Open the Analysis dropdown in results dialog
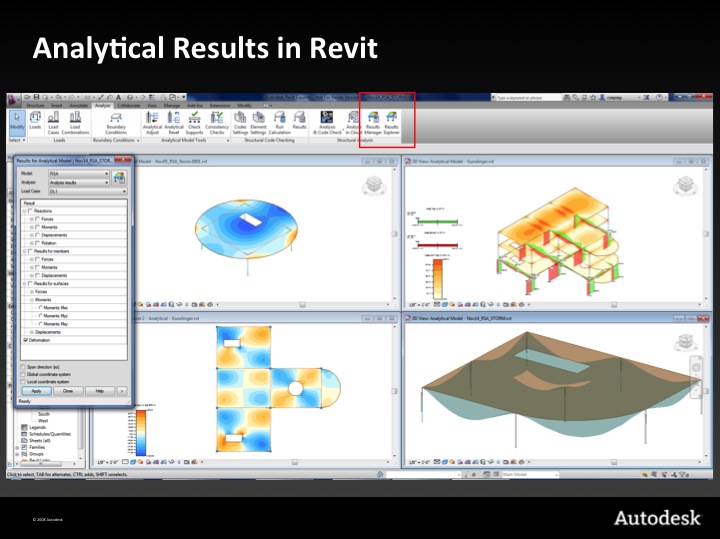Viewport: 720px width, 539px height. coord(79,182)
